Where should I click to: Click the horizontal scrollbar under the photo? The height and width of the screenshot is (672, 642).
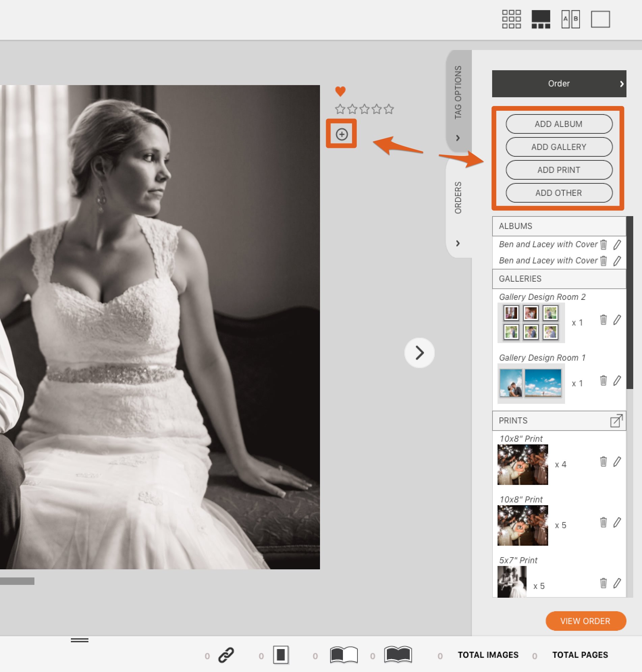[17, 581]
